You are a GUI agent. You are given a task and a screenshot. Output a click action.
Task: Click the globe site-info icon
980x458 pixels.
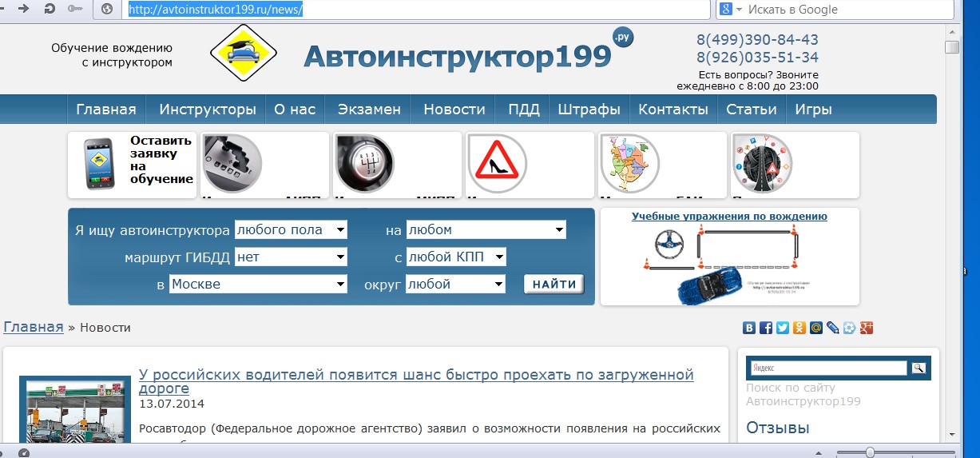(108, 9)
